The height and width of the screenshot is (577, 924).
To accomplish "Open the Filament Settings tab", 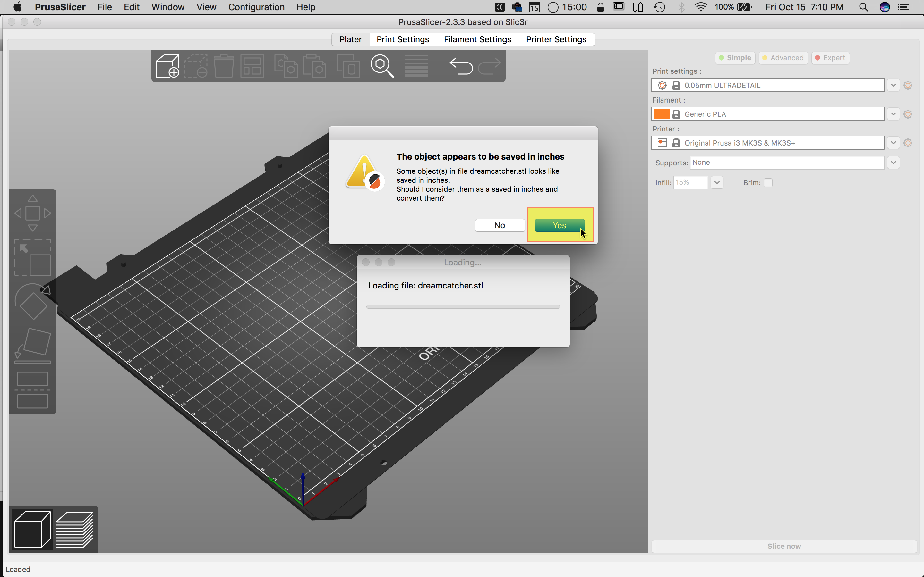I will coord(477,39).
